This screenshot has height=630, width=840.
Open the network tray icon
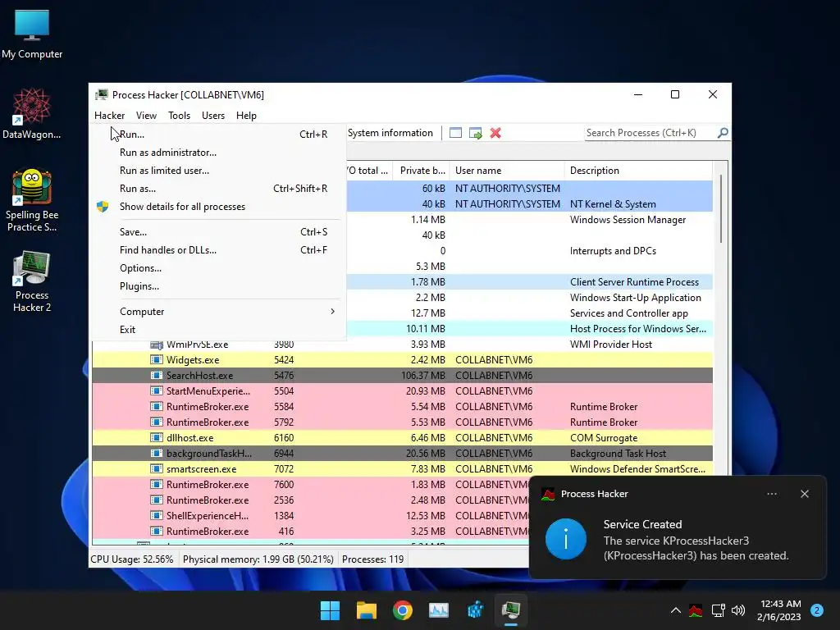pos(718,610)
